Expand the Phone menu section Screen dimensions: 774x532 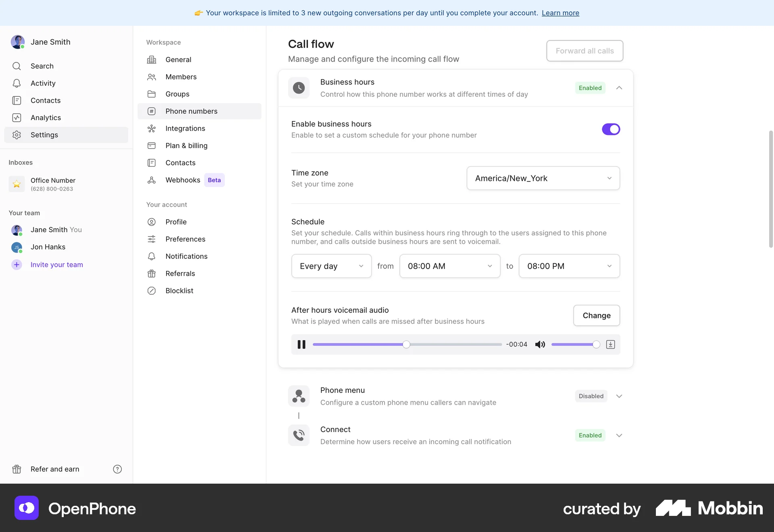click(619, 396)
